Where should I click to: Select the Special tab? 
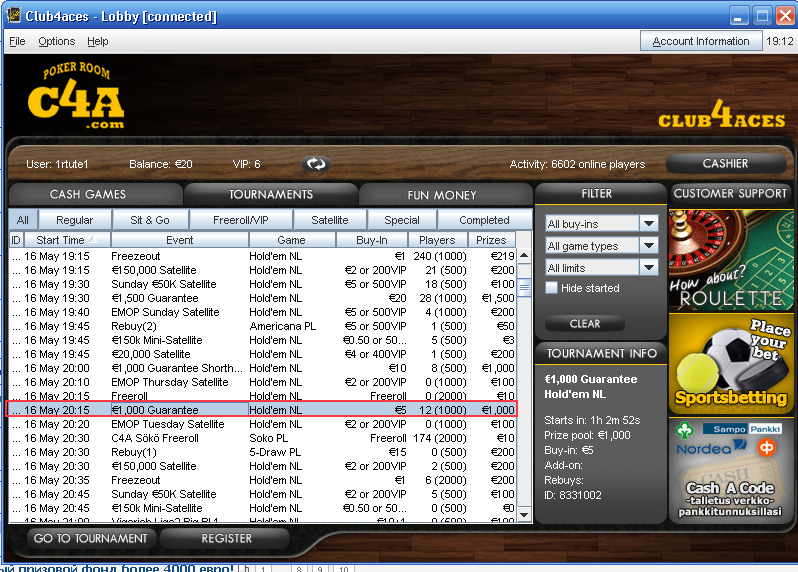coord(402,220)
